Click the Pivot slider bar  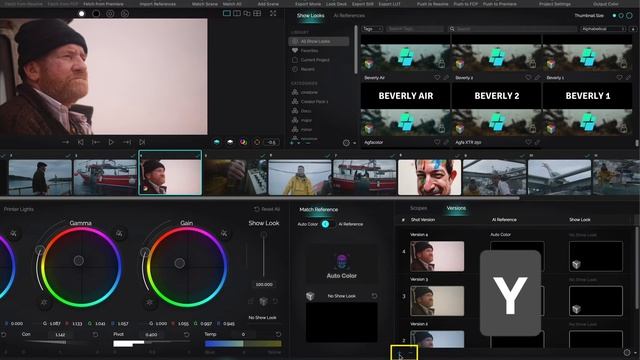point(151,344)
